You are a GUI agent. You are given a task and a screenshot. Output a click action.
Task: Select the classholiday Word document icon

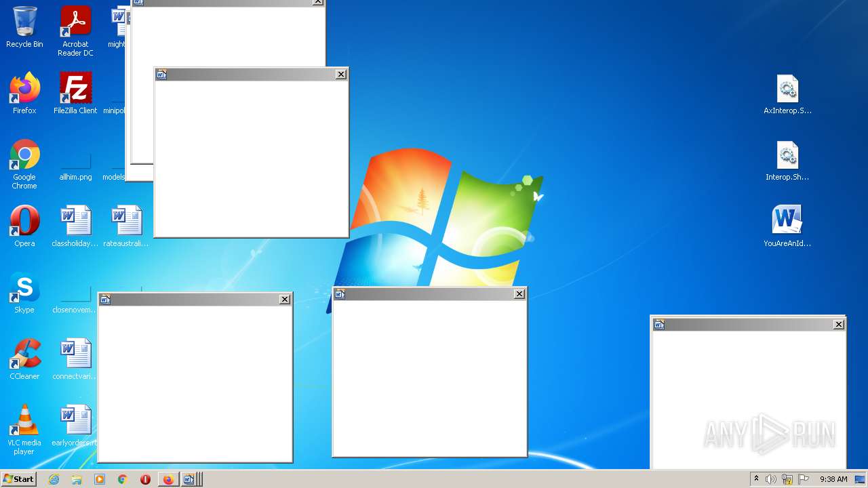(75, 226)
